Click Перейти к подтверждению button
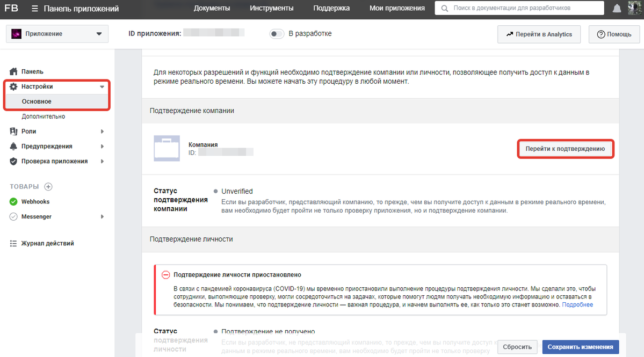644x357 pixels. (x=565, y=149)
